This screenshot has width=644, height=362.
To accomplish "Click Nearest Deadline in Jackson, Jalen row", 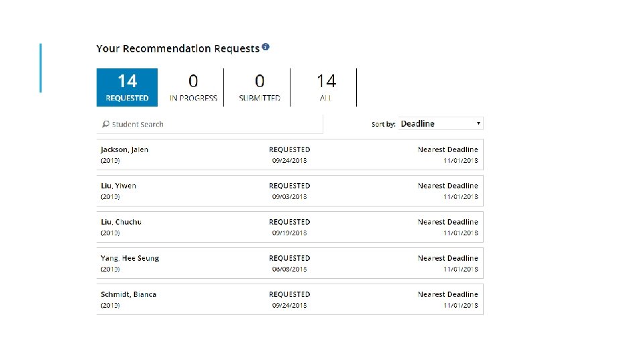I will point(448,149).
